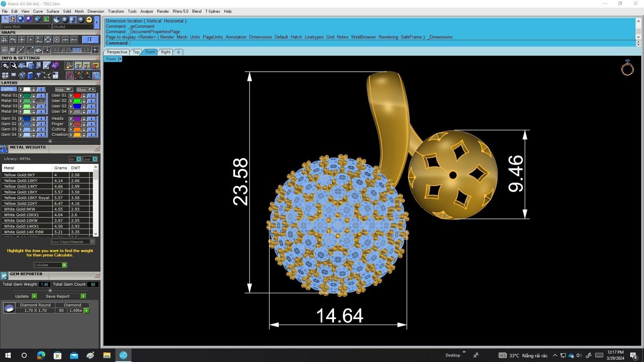Click the Metal Weights panel scale icon
The image size is (644, 362).
pyautogui.click(x=4, y=149)
